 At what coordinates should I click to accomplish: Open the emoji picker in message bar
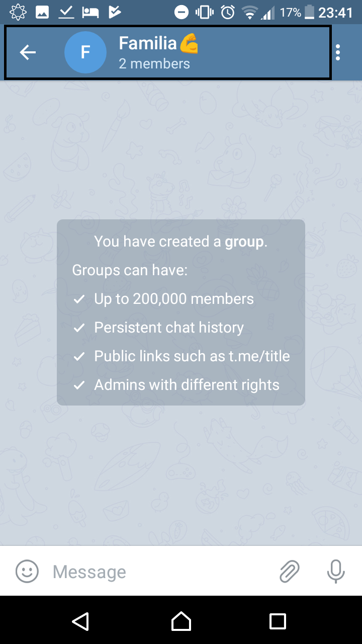[26, 572]
